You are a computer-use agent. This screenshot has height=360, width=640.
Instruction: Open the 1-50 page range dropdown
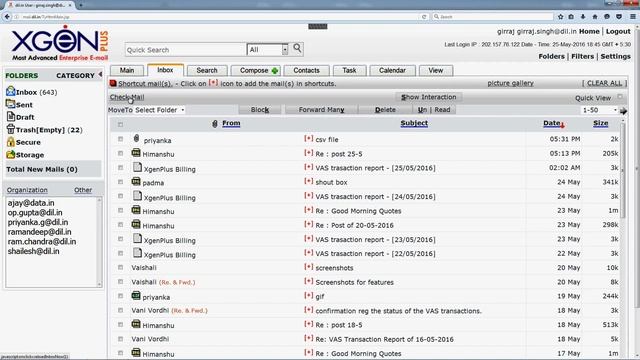click(x=600, y=110)
